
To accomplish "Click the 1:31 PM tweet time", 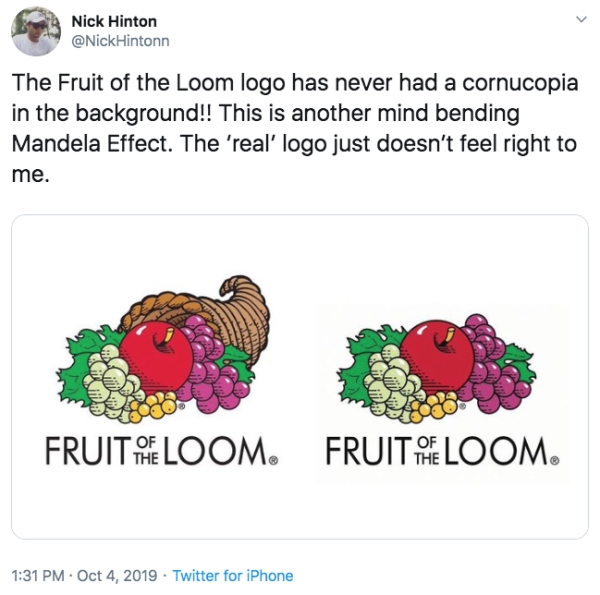I will pos(36,575).
